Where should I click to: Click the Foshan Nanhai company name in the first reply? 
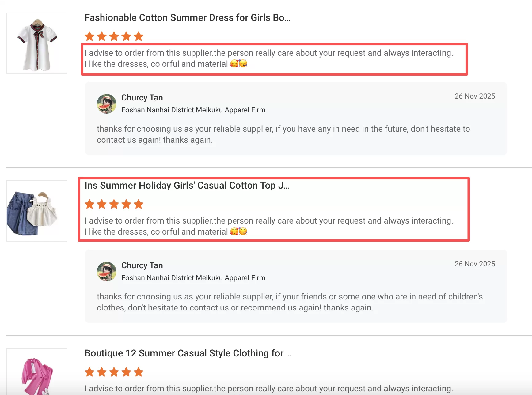193,110
